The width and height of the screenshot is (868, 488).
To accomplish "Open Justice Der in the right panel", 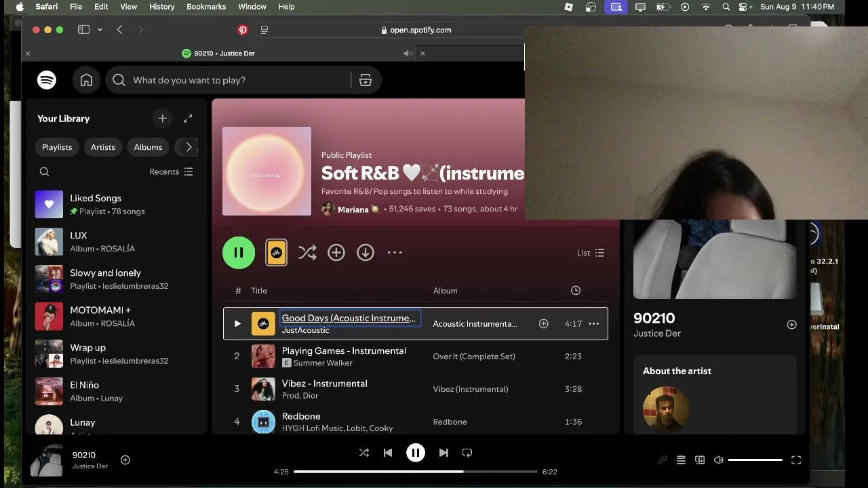I will pos(657,333).
